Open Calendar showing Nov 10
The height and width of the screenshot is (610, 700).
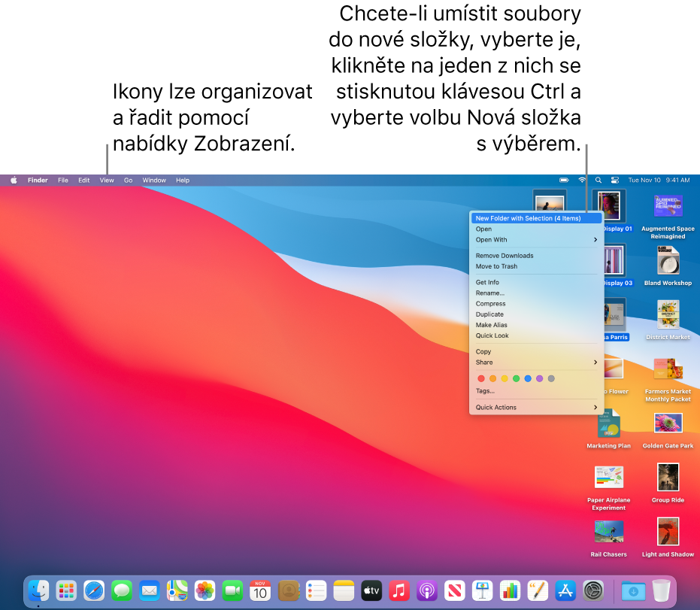pos(260,590)
